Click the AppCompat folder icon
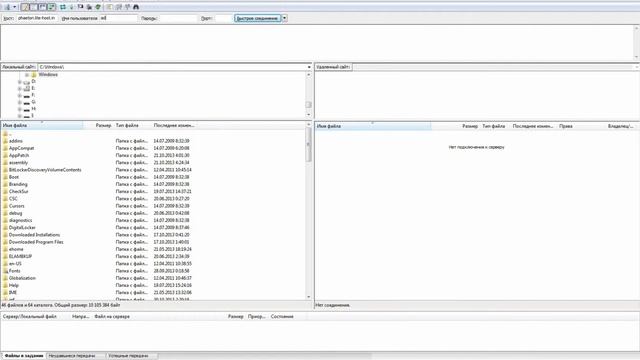This screenshot has width=640, height=360. [x=5, y=148]
